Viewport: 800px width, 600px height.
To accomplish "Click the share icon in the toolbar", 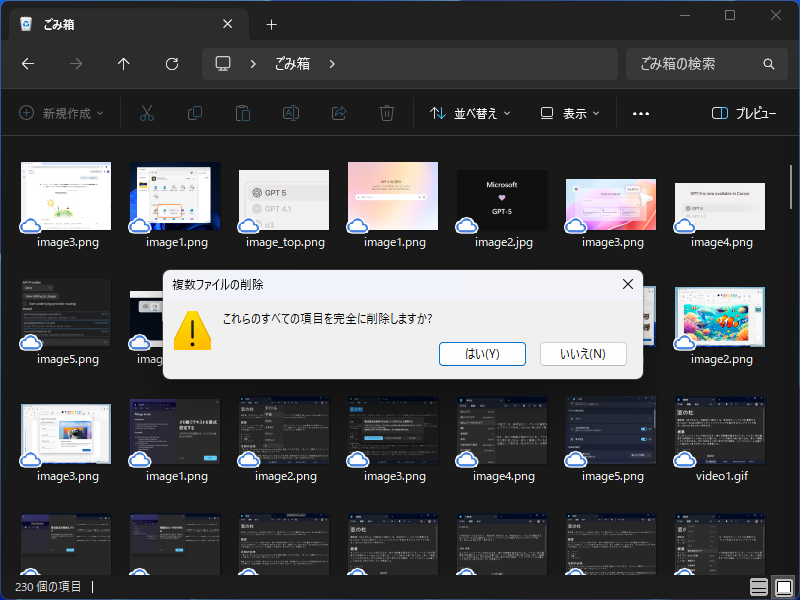I will click(339, 113).
